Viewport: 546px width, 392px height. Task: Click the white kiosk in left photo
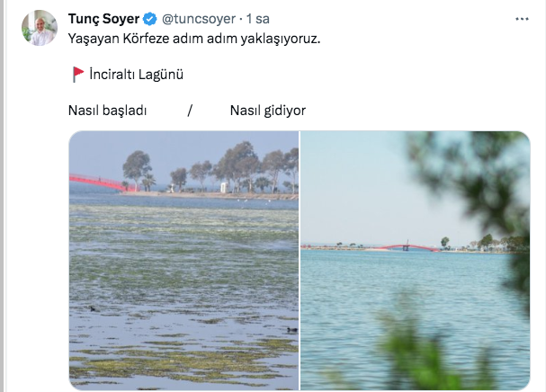click(x=224, y=187)
